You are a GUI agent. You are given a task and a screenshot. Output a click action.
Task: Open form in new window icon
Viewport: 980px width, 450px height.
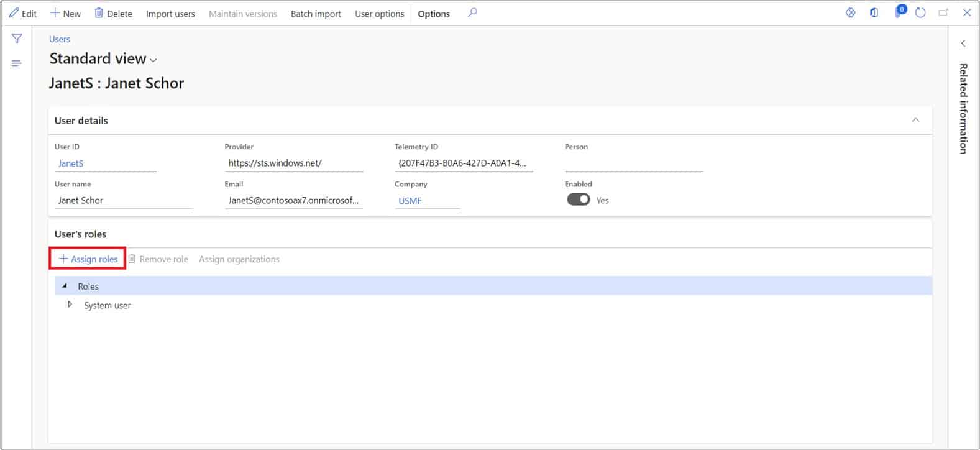[x=943, y=13]
